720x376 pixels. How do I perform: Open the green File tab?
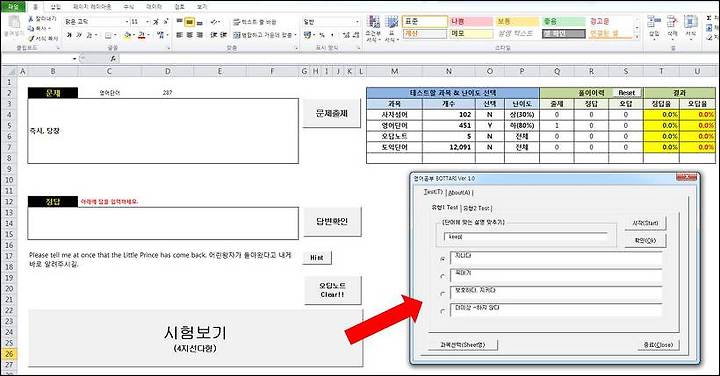point(14,6)
